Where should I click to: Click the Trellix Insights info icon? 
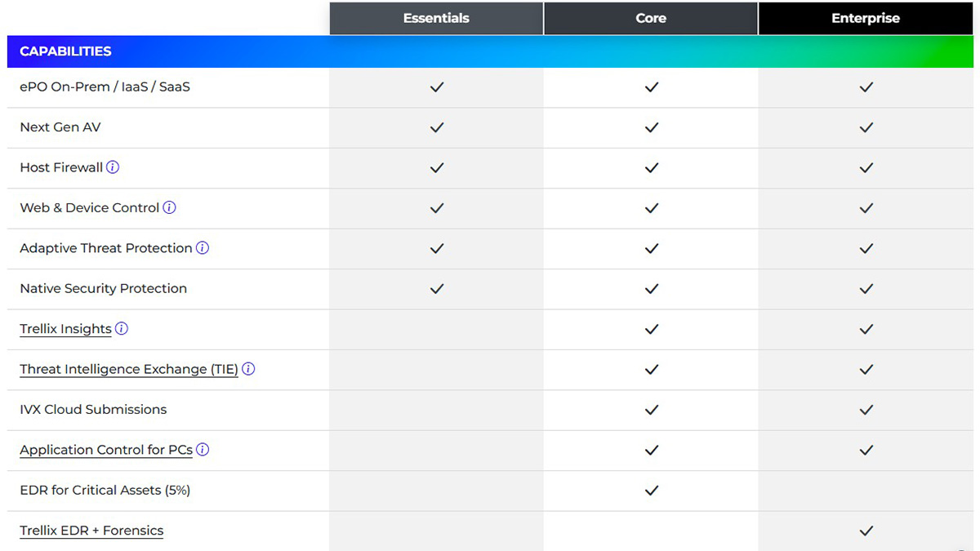tap(122, 329)
